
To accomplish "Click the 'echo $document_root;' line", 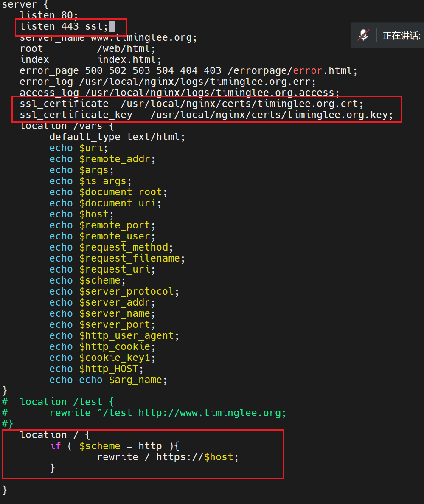I will pos(108,192).
